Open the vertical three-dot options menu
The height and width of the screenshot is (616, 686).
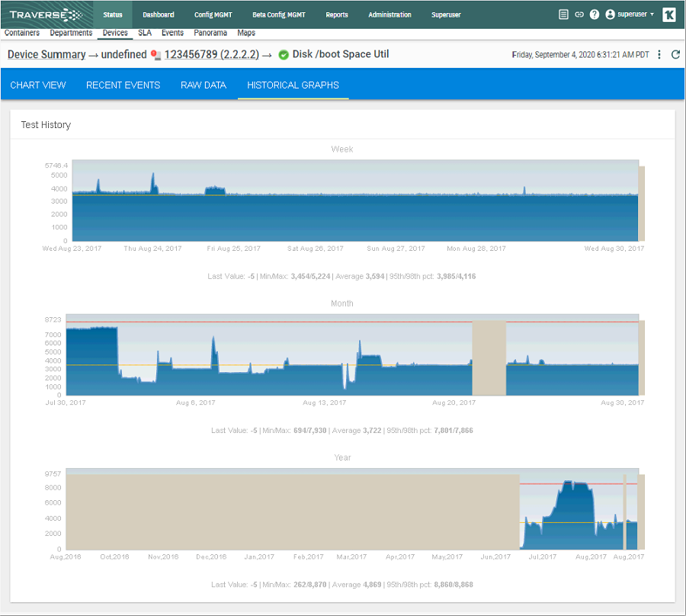(659, 55)
